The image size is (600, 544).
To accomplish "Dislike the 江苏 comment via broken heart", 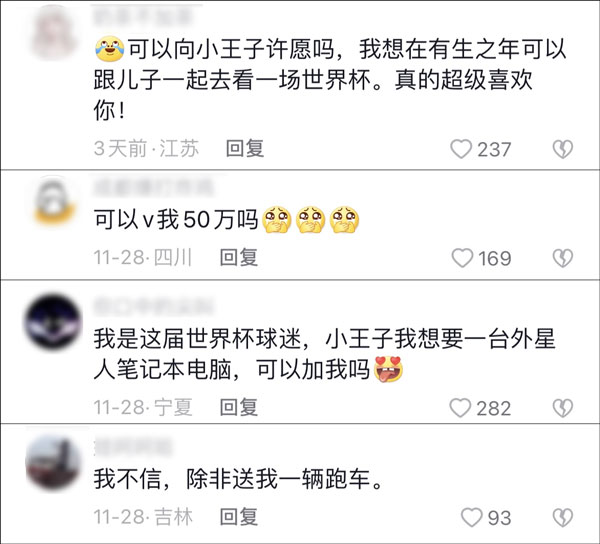I will tap(563, 149).
